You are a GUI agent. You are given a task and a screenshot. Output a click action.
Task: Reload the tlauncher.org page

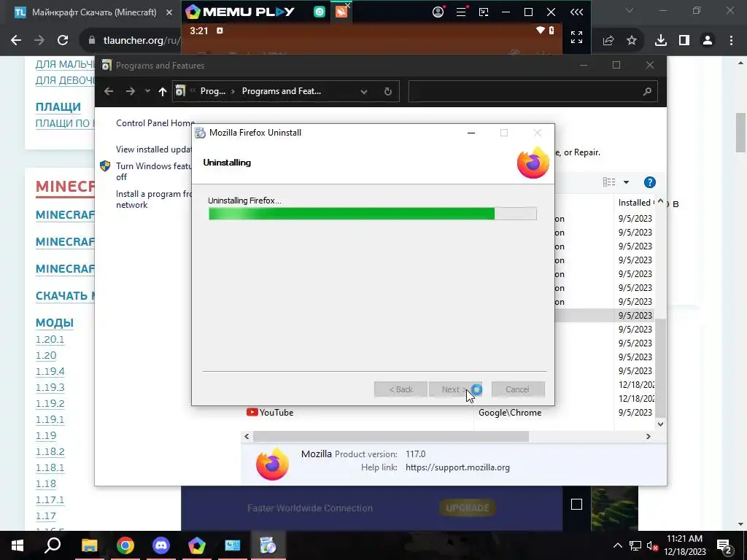pyautogui.click(x=63, y=41)
